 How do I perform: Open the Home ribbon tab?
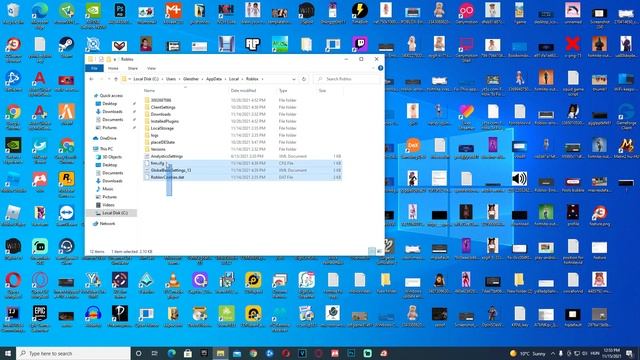pyautogui.click(x=113, y=68)
